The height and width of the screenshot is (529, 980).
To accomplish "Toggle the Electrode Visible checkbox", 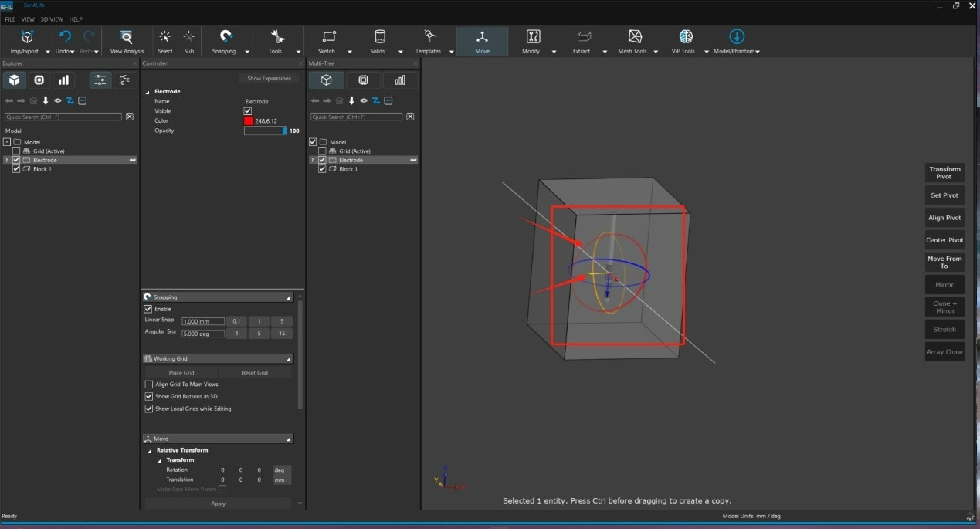I will 248,111.
